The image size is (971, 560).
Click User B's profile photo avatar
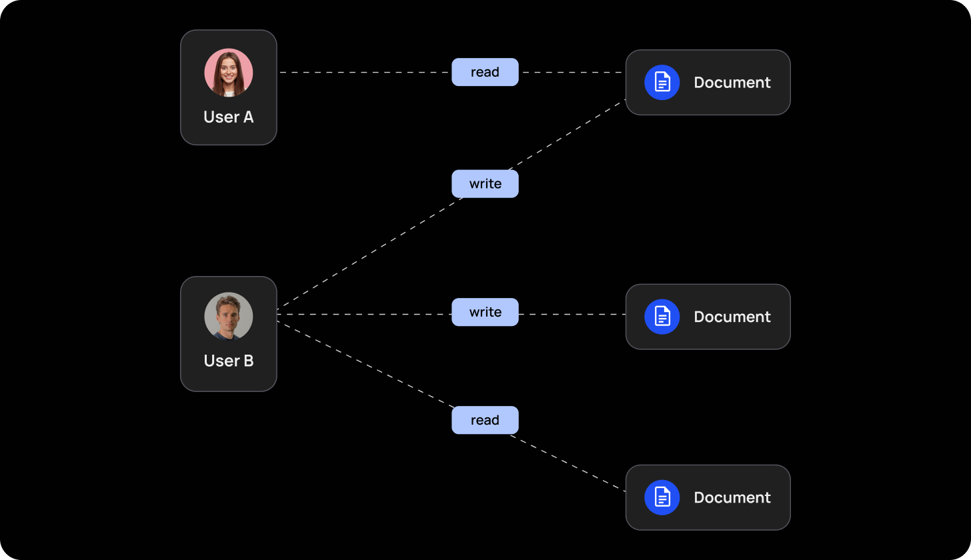[229, 316]
